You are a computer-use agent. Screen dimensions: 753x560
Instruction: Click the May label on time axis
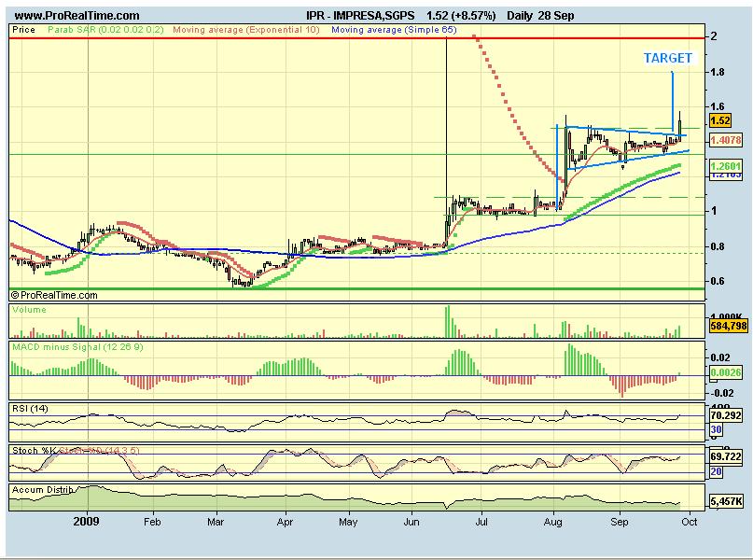(x=348, y=522)
